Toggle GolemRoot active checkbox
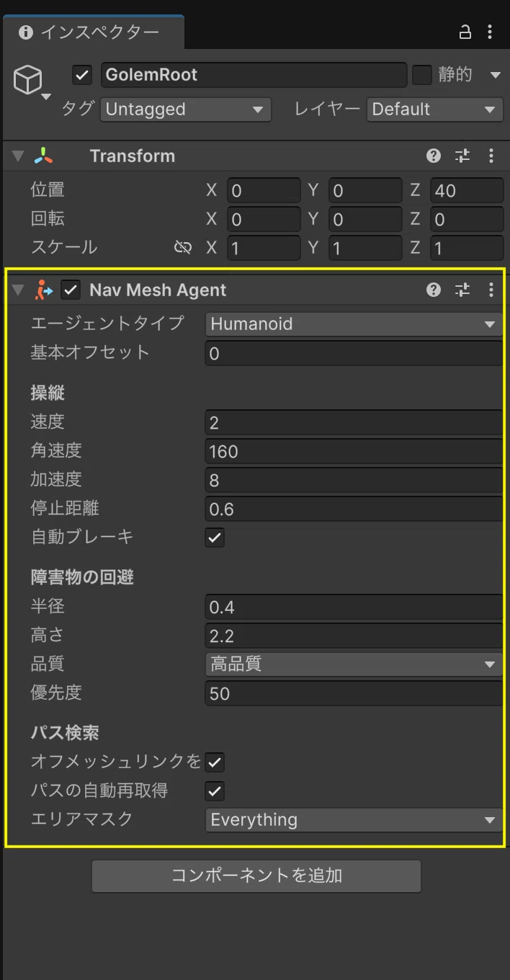Image resolution: width=510 pixels, height=980 pixels. tap(83, 75)
